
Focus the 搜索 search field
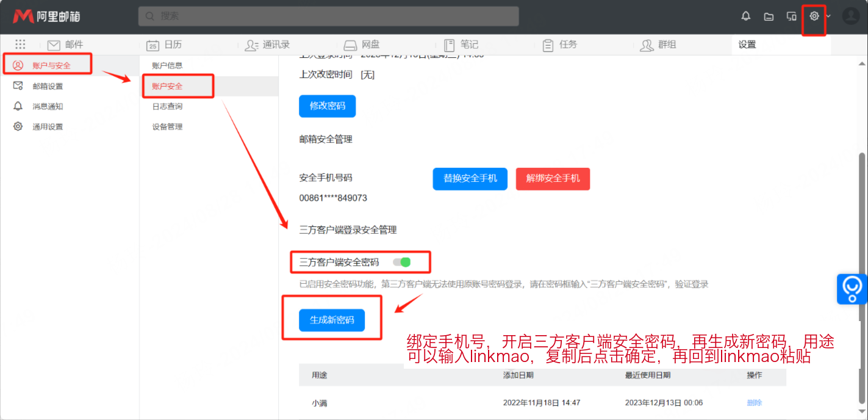point(328,16)
